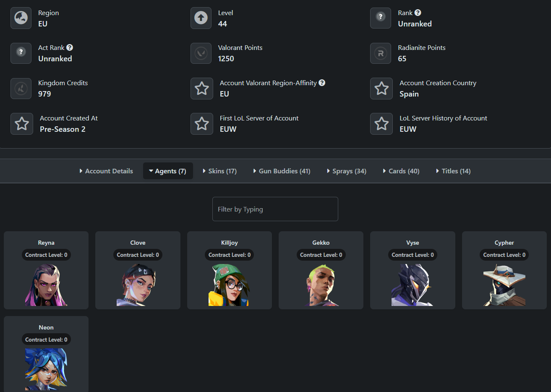The width and height of the screenshot is (551, 392).
Task: Click the globe icon next to Region
Action: click(21, 18)
